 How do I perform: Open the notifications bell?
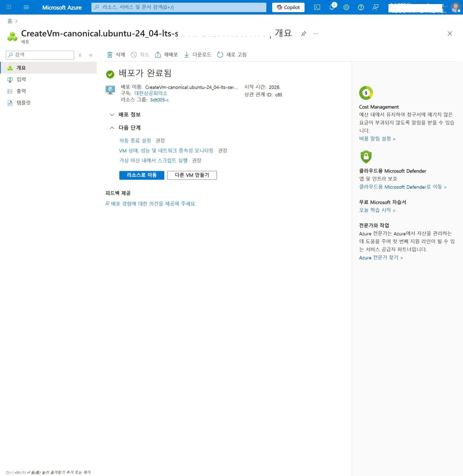click(332, 7)
